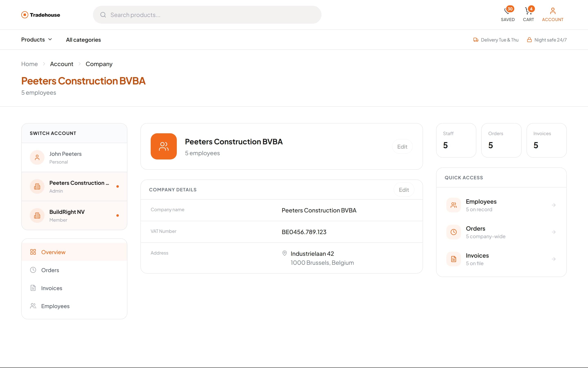Click arrow next to Quick Access Employees

pos(554,205)
